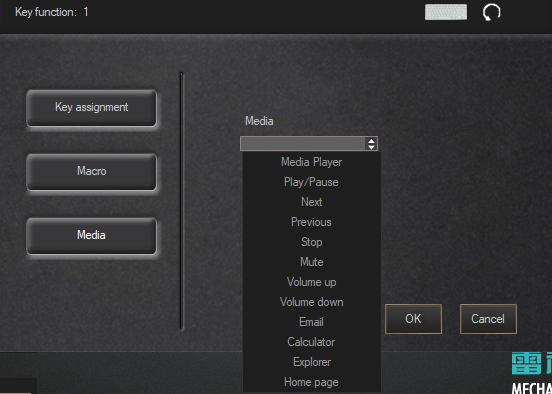This screenshot has width=552, height=394.
Task: Choose Play/Pause from the list
Action: (x=312, y=182)
